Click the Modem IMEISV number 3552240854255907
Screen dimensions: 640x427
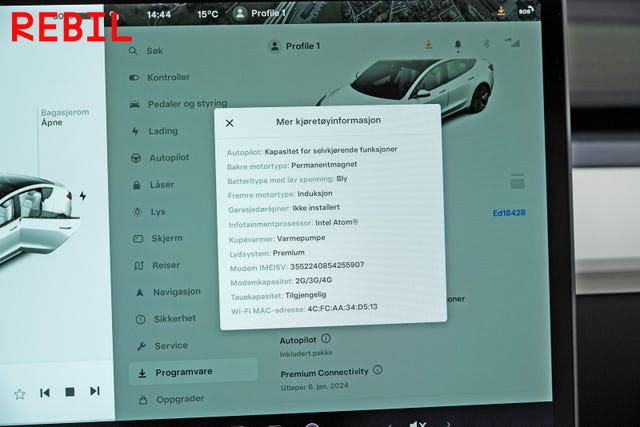pyautogui.click(x=327, y=266)
